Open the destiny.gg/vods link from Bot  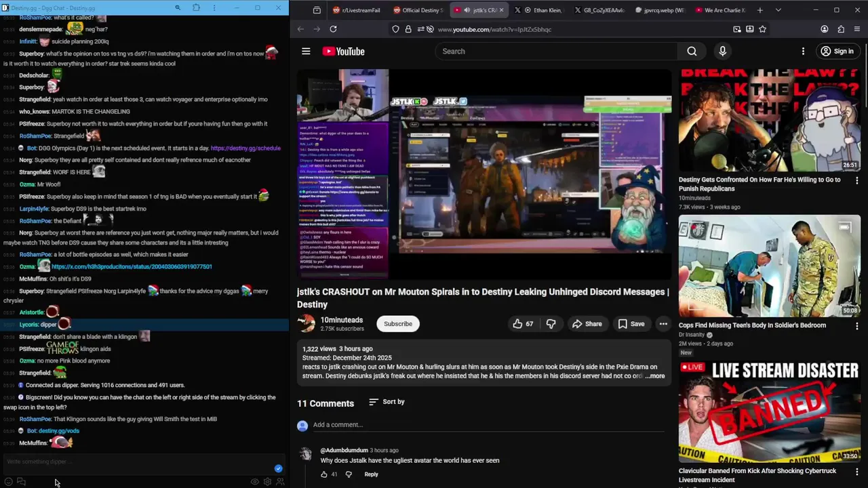59,430
